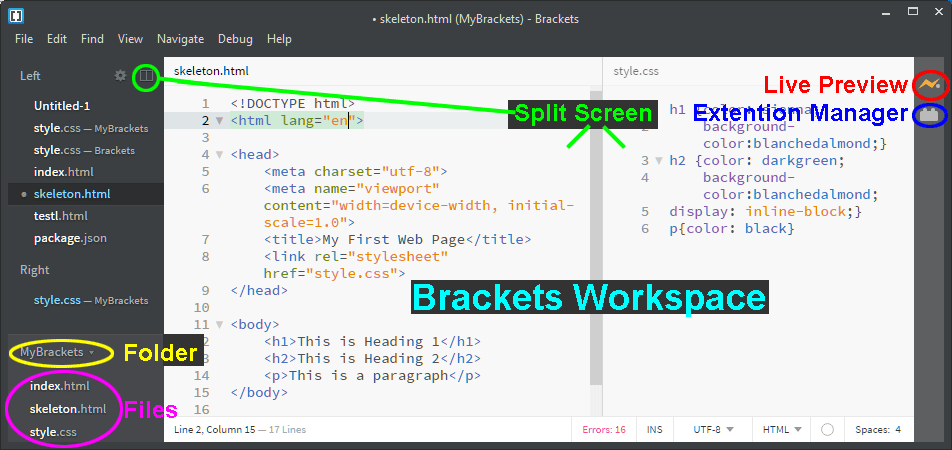Switch to the style.css pane tab
952x450 pixels.
pyautogui.click(x=636, y=71)
